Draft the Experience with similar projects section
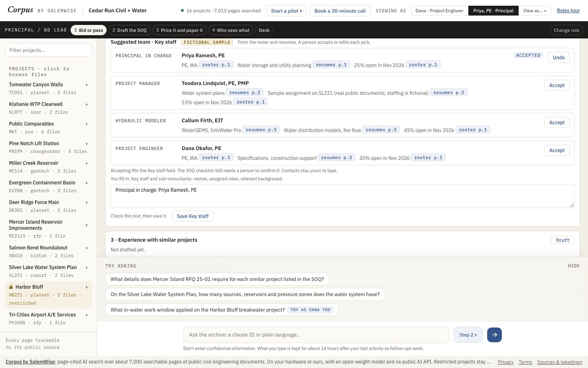This screenshot has width=588, height=368. 563,240
